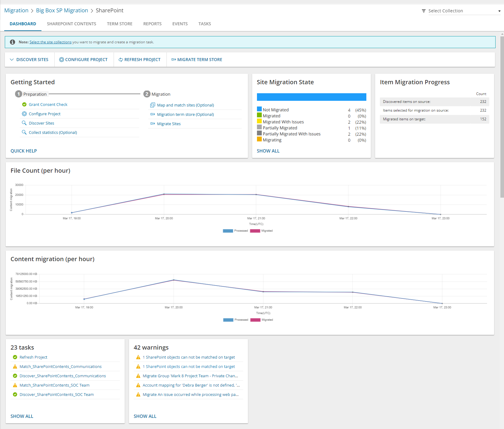The width and height of the screenshot is (504, 429).
Task: Expand the Discover Sites dropdown
Action: 29,60
